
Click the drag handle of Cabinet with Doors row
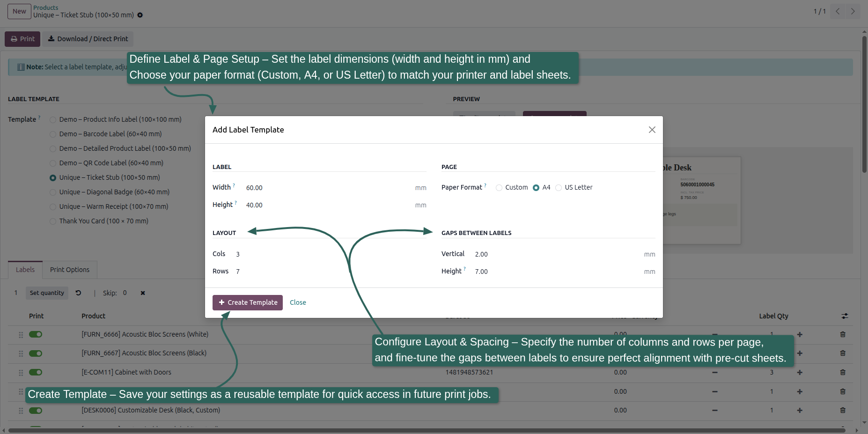[x=21, y=373]
